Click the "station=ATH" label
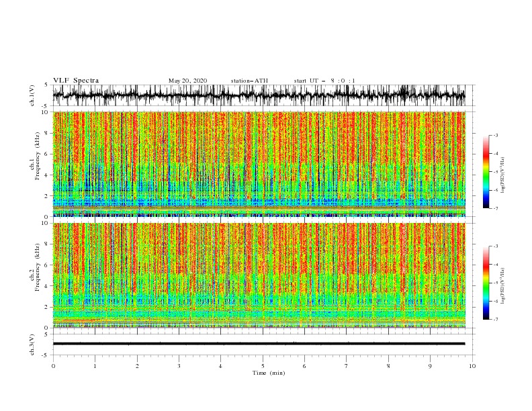The width and height of the screenshot is (532, 411). click(249, 81)
